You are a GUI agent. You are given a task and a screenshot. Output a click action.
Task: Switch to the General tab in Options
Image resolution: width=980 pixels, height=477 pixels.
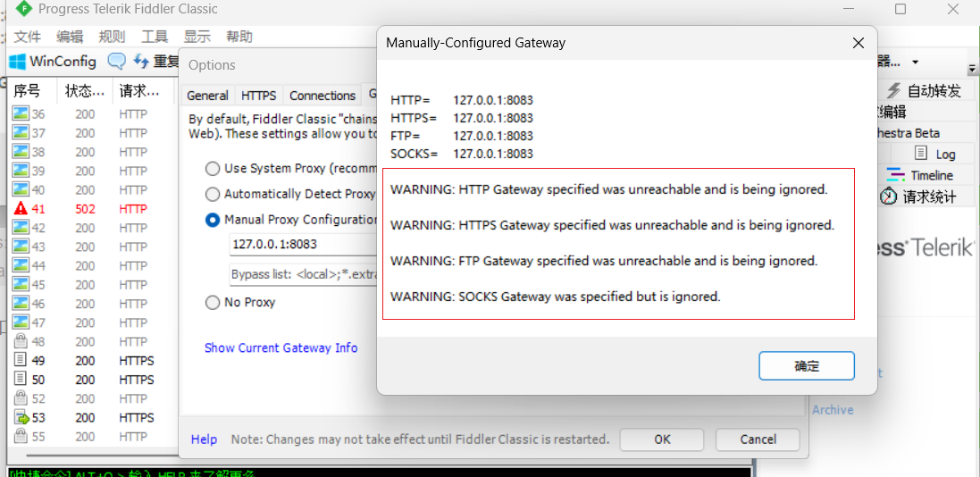pos(207,96)
